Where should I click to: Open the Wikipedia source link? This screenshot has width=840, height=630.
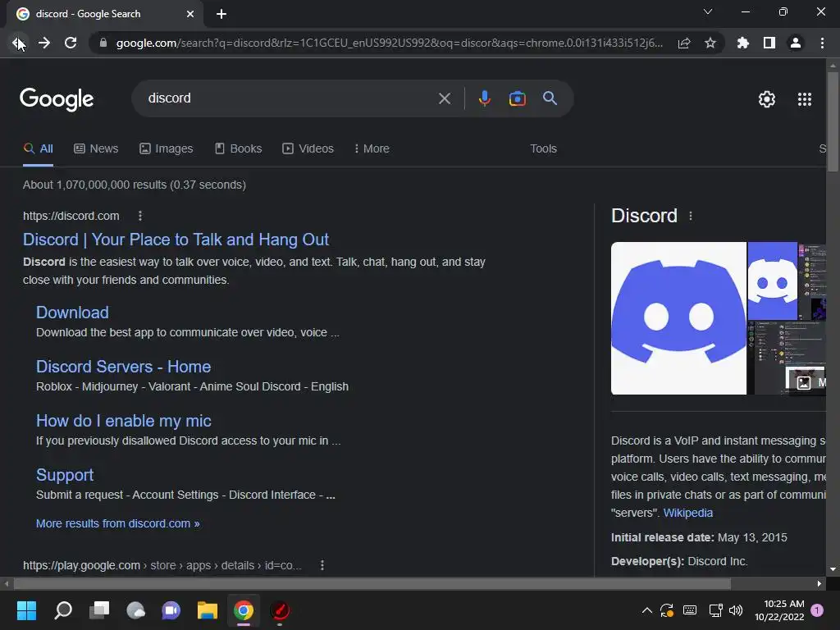coord(688,513)
